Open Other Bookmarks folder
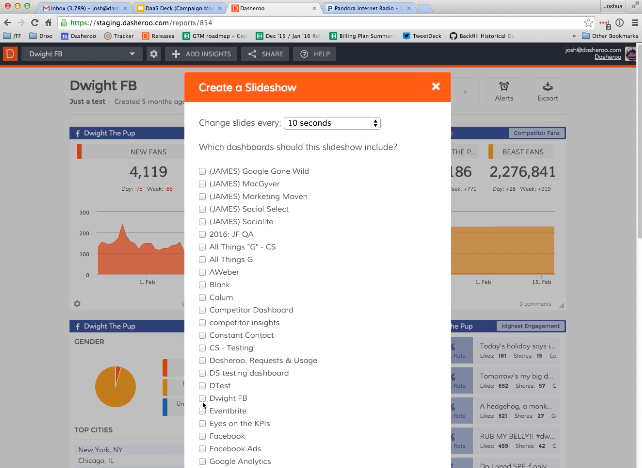 [x=610, y=36]
